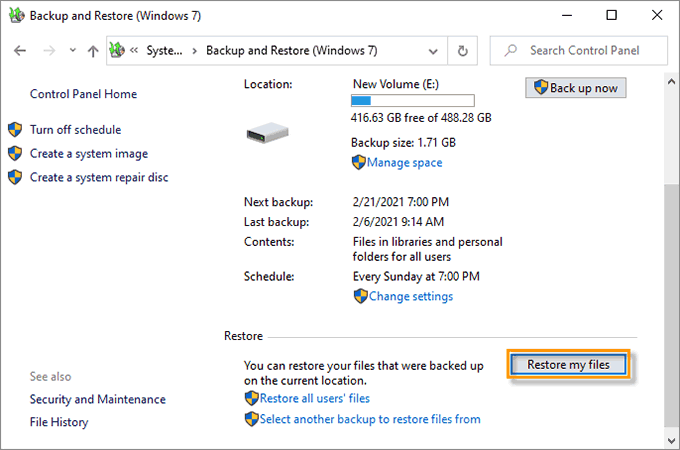Image resolution: width=680 pixels, height=450 pixels.
Task: Open Change settings link
Action: pyautogui.click(x=411, y=296)
